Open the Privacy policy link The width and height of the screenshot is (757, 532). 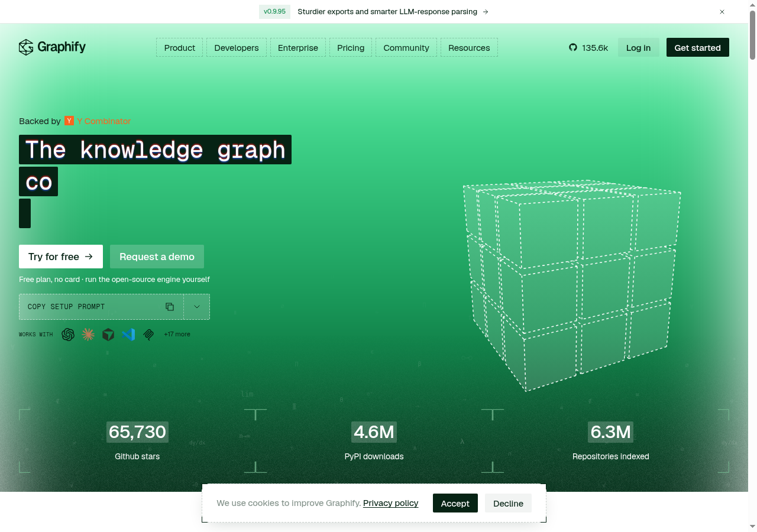(390, 503)
